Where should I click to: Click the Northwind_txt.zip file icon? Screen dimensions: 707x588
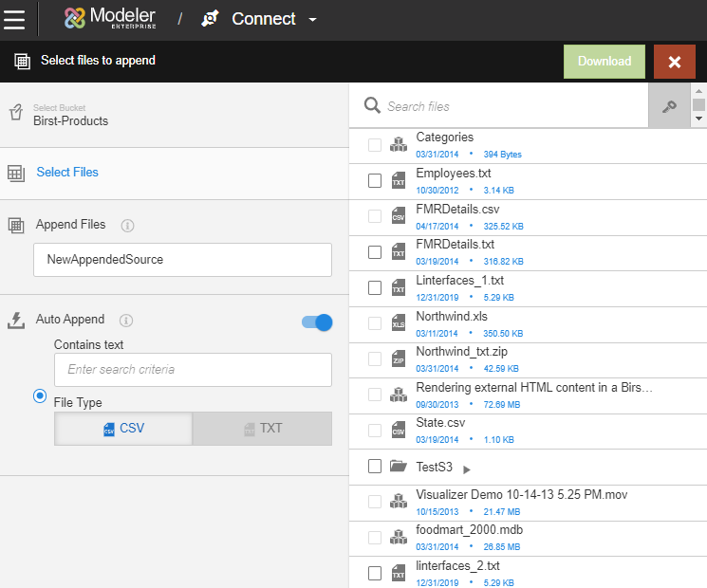tap(399, 358)
